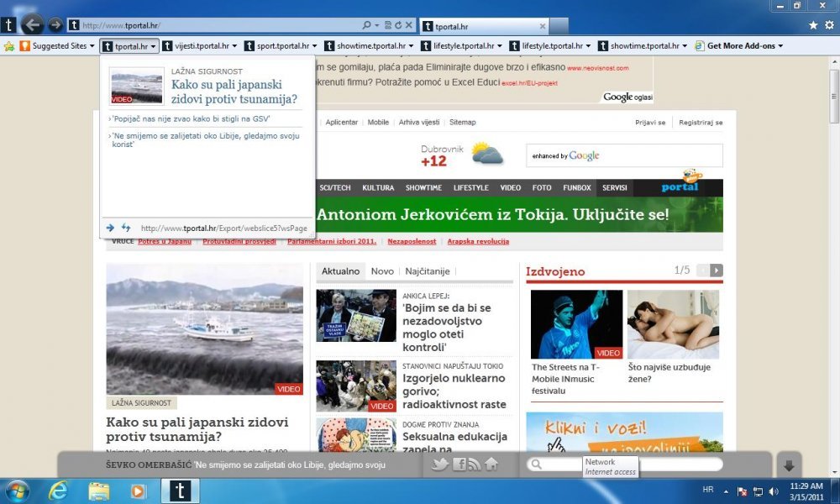
Task: Click the home icon in the bottom bar
Action: (x=491, y=465)
